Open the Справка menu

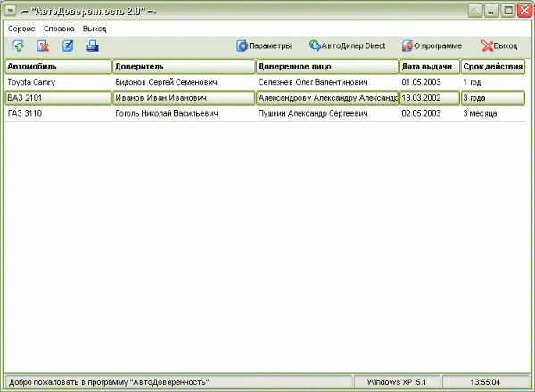[x=59, y=29]
